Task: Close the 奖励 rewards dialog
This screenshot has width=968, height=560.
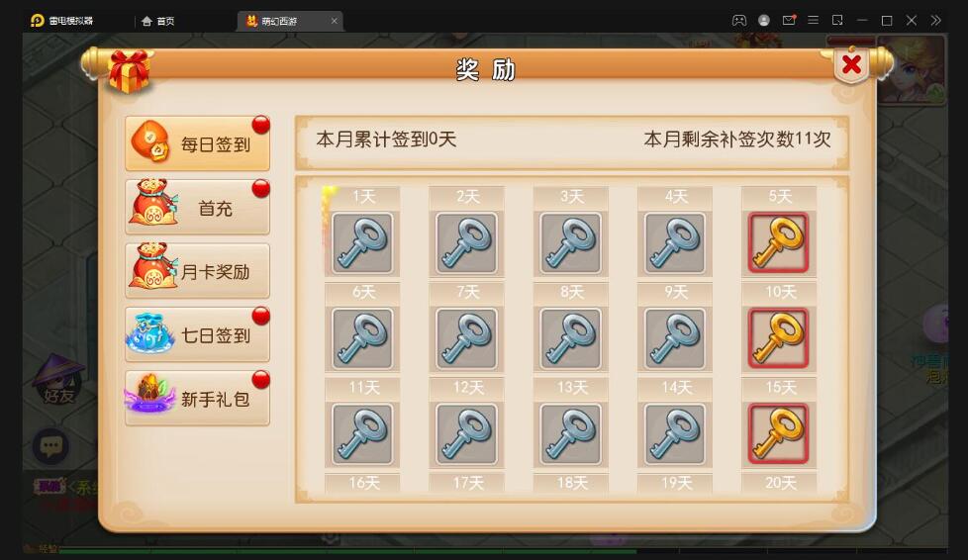Action: coord(851,64)
